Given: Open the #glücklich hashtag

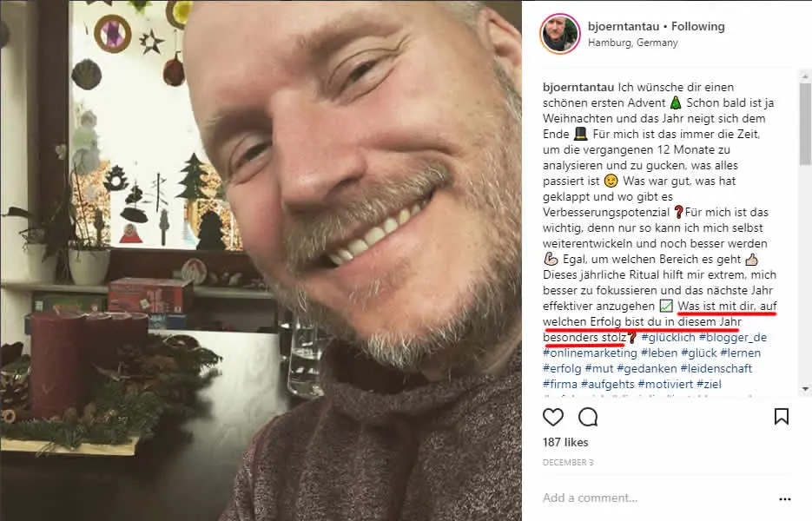Looking at the screenshot, I should [x=668, y=337].
